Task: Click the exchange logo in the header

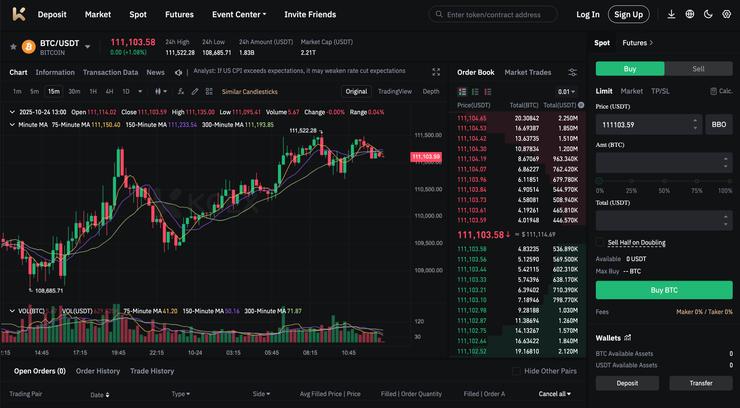Action: coord(19,14)
